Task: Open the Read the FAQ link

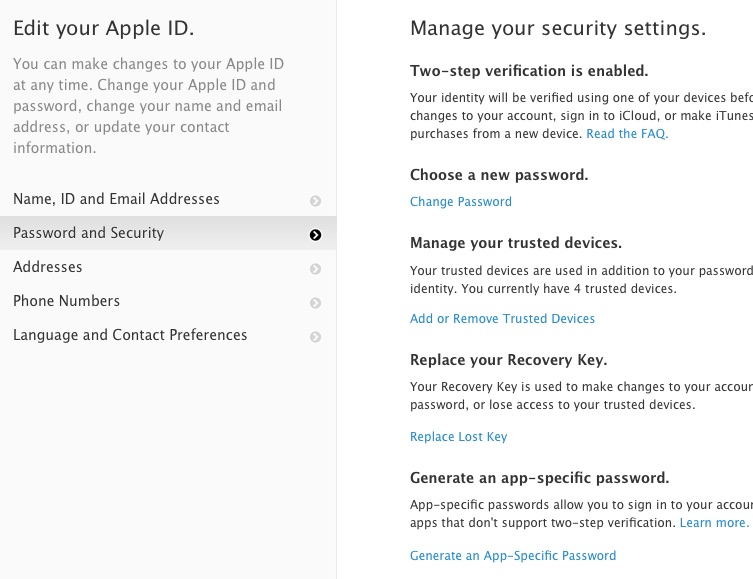Action: coord(627,134)
